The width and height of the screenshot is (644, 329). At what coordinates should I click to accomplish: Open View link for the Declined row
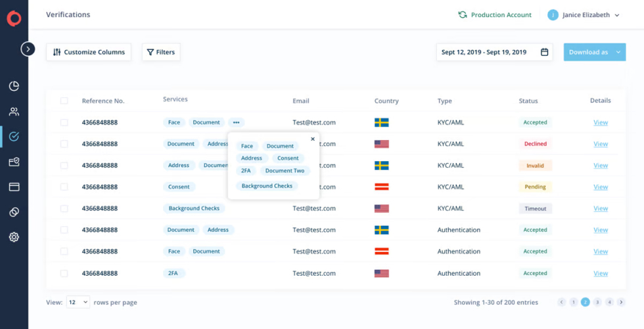601,144
